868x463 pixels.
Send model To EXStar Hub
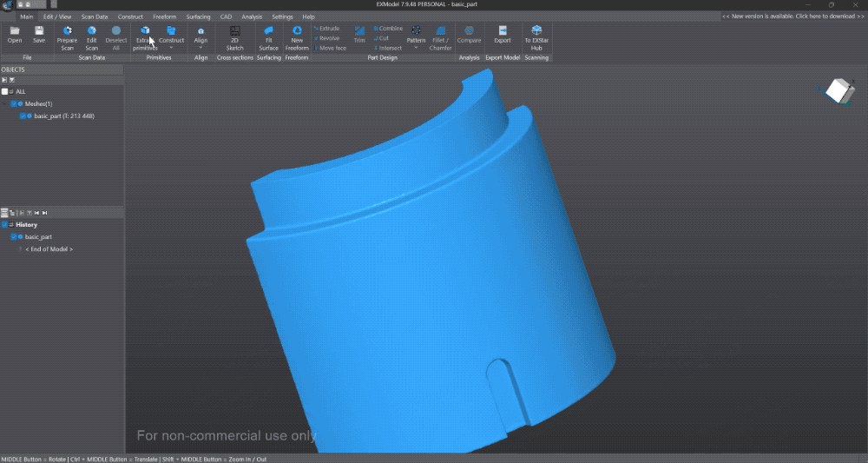pyautogui.click(x=536, y=35)
